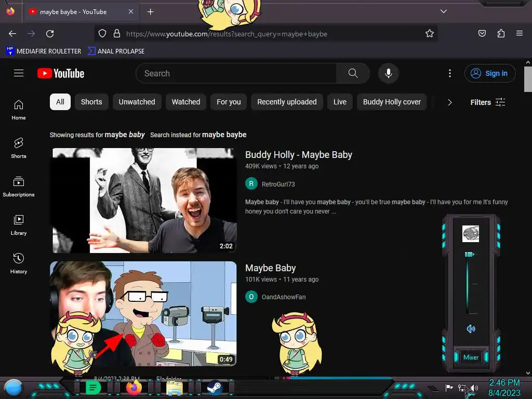Screen dimensions: 532x399
Task: Open Shorts in the sidebar
Action: tap(19, 148)
